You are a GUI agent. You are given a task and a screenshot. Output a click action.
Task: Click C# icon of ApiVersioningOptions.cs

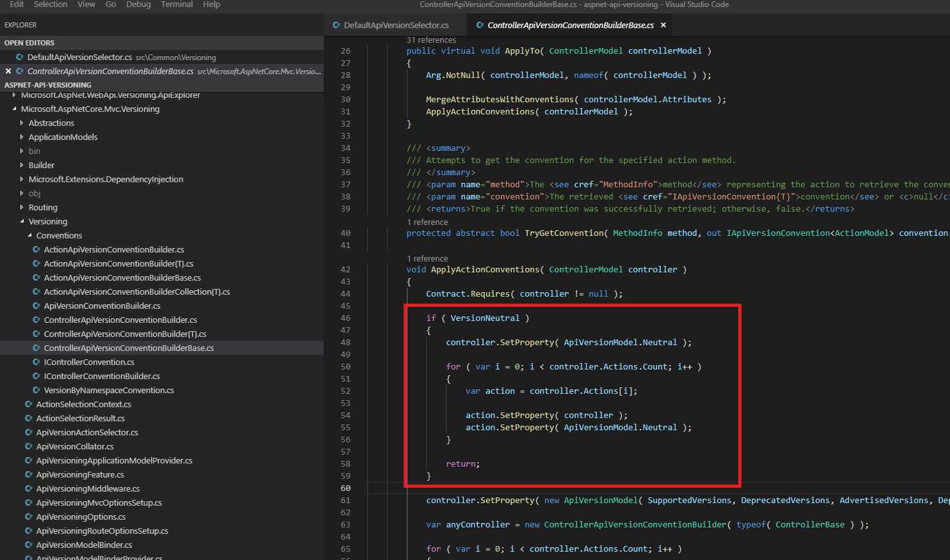pyautogui.click(x=29, y=517)
